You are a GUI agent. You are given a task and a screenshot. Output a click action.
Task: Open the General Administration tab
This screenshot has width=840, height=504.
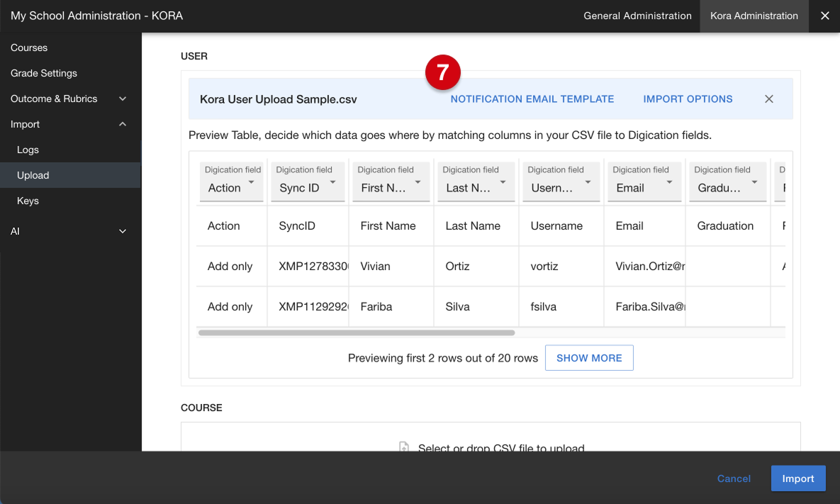[x=637, y=16]
